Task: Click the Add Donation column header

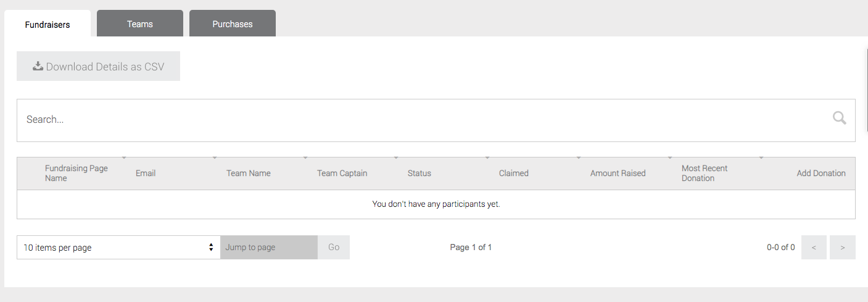Action: pos(820,174)
